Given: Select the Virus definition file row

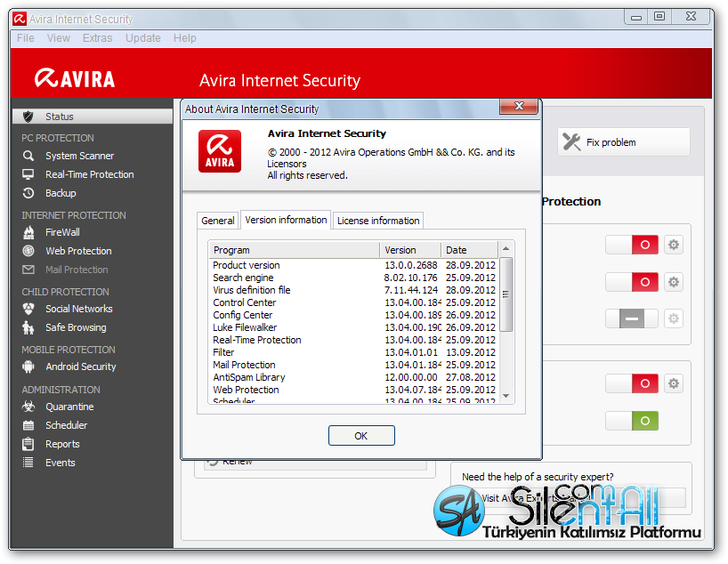Looking at the screenshot, I should click(355, 290).
